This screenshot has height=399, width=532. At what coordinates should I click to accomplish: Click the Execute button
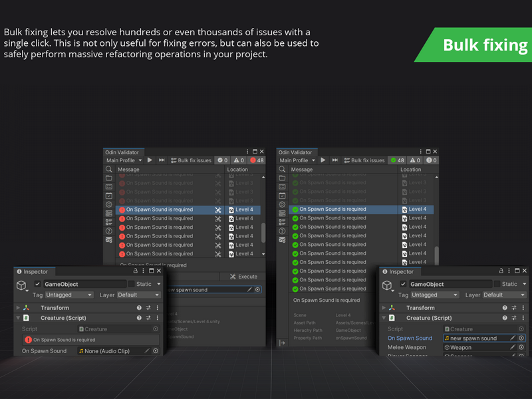coord(243,277)
